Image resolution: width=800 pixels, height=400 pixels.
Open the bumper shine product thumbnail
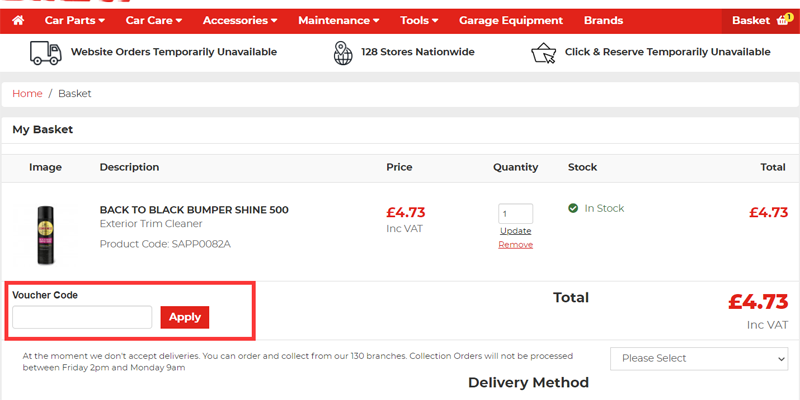(45, 235)
